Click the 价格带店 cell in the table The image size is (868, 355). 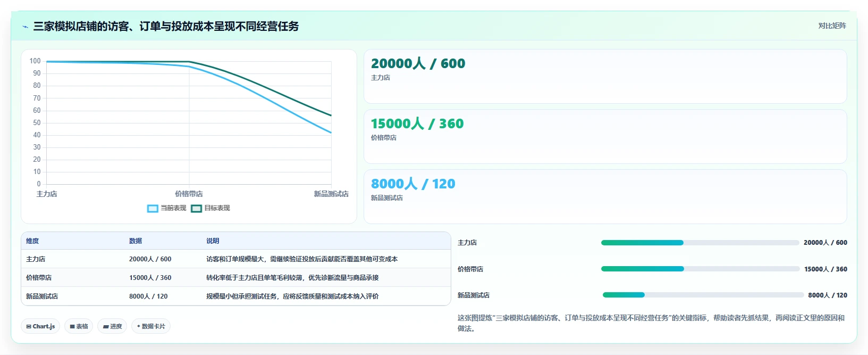click(x=39, y=278)
